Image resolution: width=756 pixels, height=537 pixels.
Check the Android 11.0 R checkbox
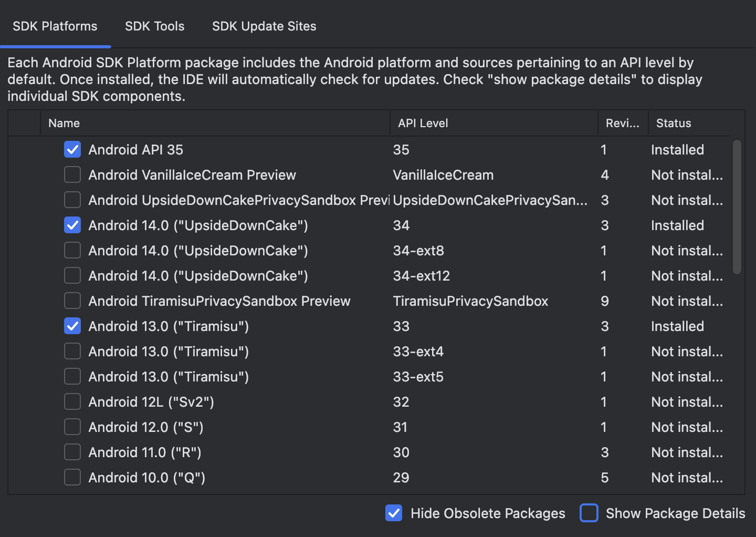[72, 452]
